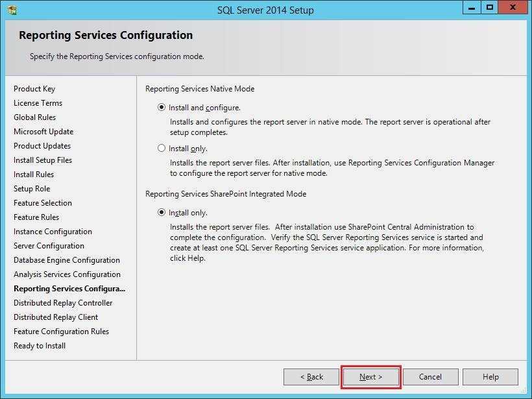Click the 'Reporting Services Native Mode' heading
This screenshot has width=532, height=399.
200,89
